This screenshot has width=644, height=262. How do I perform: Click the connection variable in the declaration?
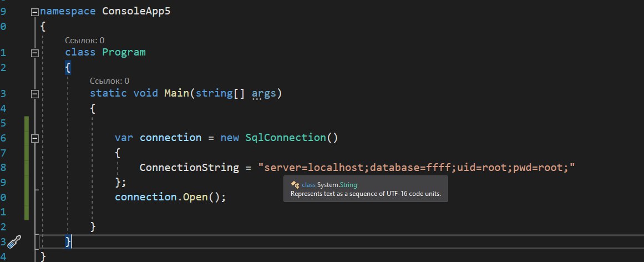point(170,137)
